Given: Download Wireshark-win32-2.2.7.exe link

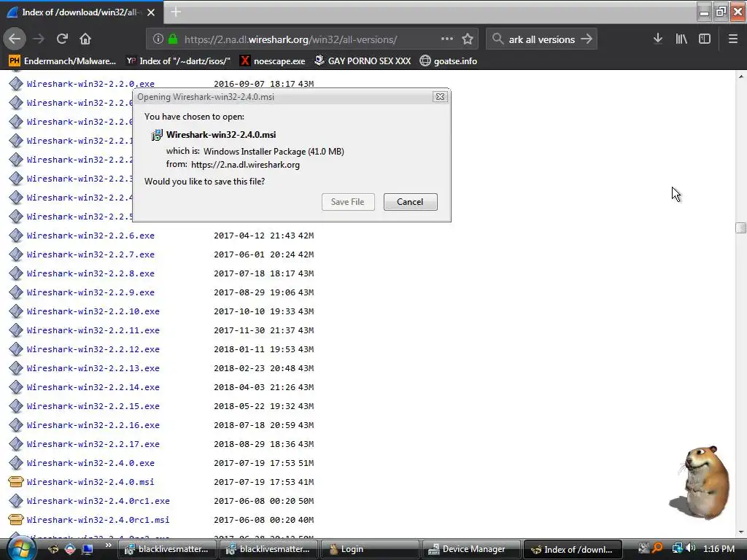Looking at the screenshot, I should (x=90, y=254).
